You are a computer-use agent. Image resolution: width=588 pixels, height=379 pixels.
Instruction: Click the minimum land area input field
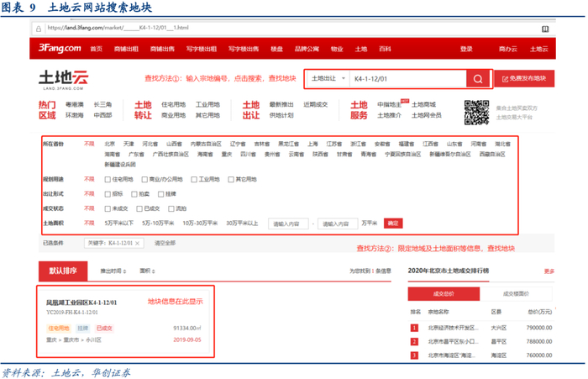tap(288, 224)
